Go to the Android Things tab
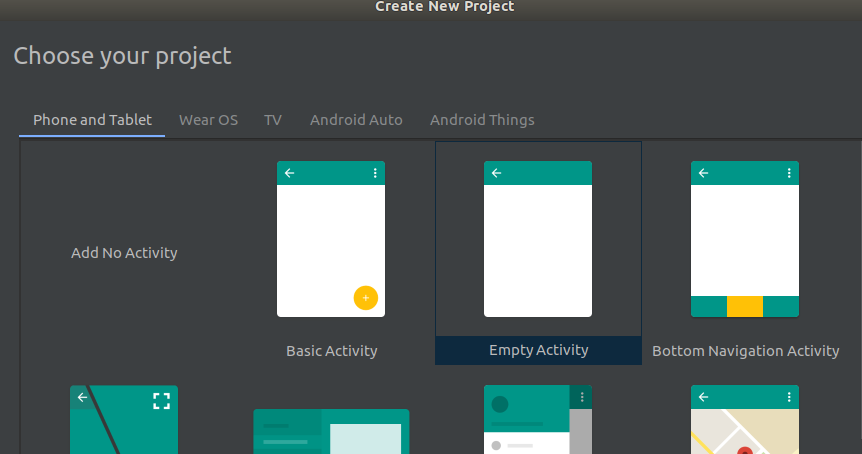This screenshot has width=862, height=454. (482, 120)
